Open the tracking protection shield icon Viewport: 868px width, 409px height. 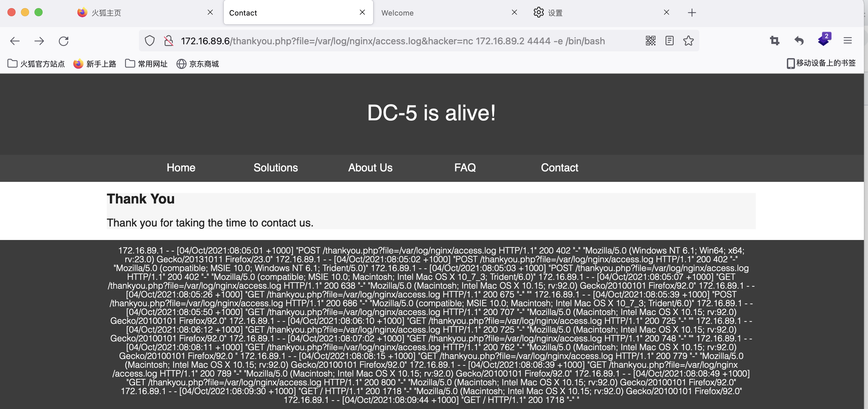(150, 41)
